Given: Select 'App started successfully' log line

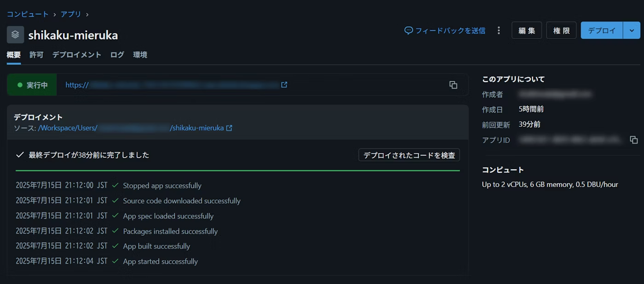Looking at the screenshot, I should [160, 261].
